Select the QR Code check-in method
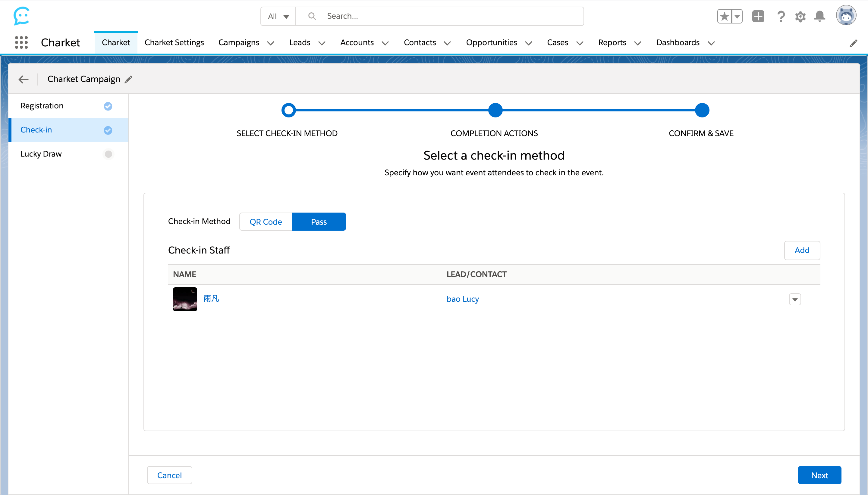 click(266, 222)
